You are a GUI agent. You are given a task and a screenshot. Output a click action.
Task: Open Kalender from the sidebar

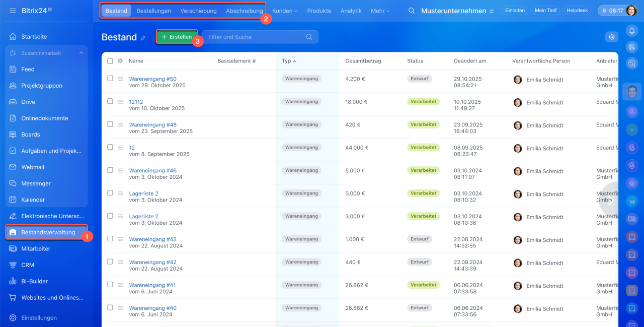(33, 200)
